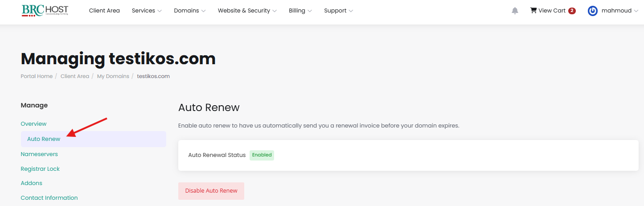644x206 pixels.
Task: Open Addons from Manage sidebar
Action: 31,183
